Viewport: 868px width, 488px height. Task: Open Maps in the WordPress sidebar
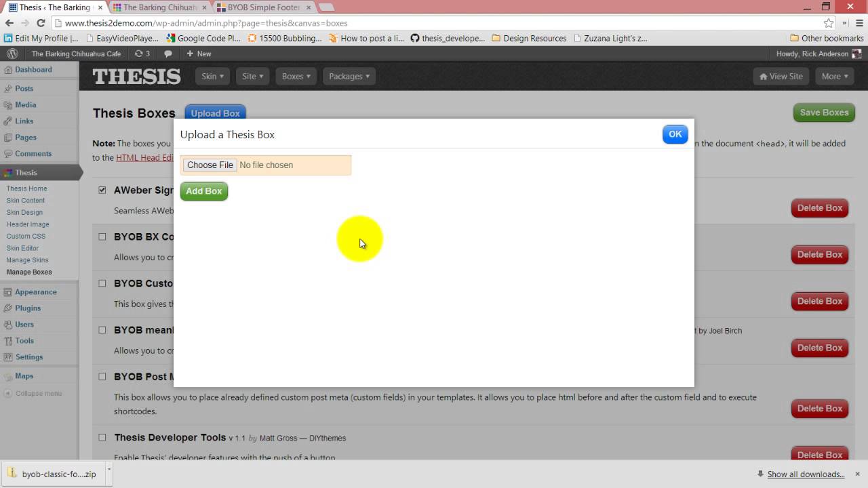click(24, 376)
